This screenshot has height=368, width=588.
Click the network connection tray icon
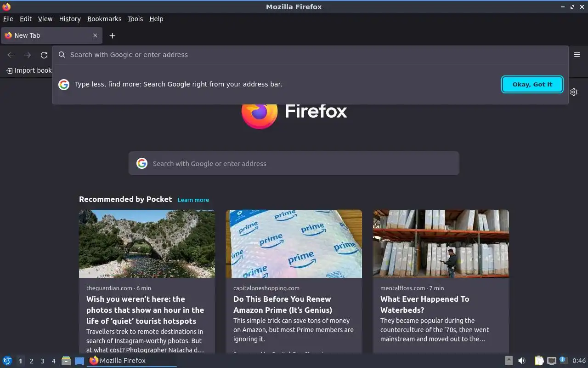[x=552, y=361]
